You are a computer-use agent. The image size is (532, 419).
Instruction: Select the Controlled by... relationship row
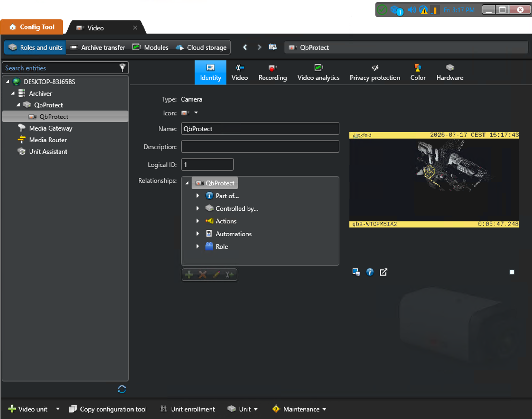[x=232, y=208]
